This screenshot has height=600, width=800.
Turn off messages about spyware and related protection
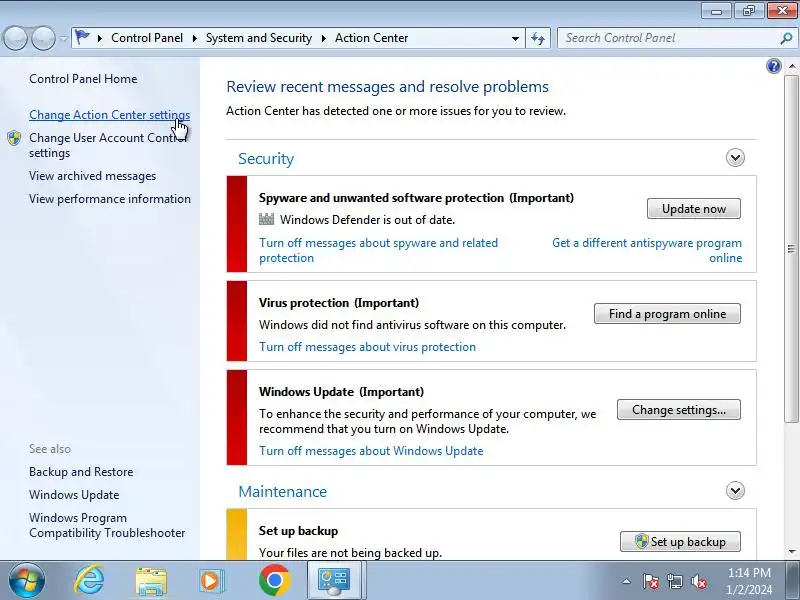tap(378, 251)
